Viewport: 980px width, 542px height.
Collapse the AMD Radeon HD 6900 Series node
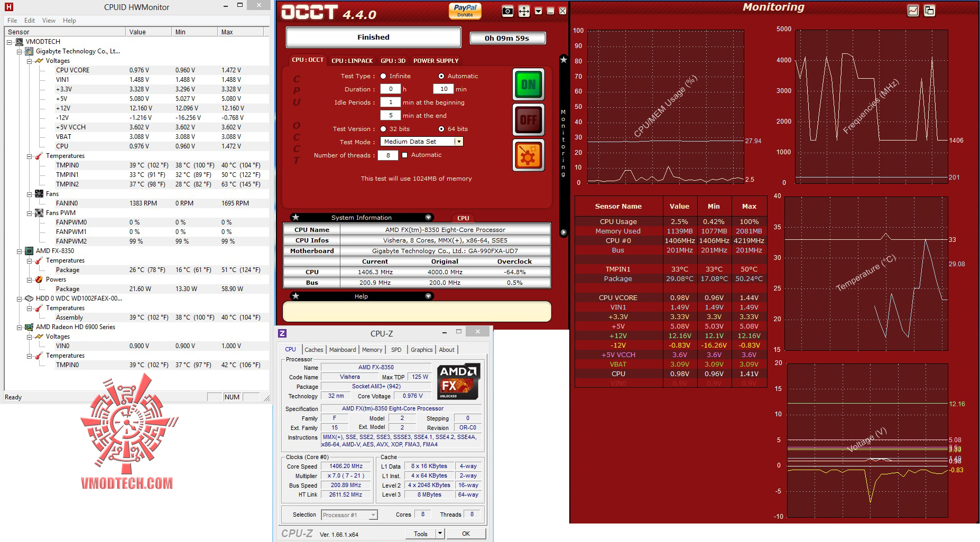(x=20, y=328)
